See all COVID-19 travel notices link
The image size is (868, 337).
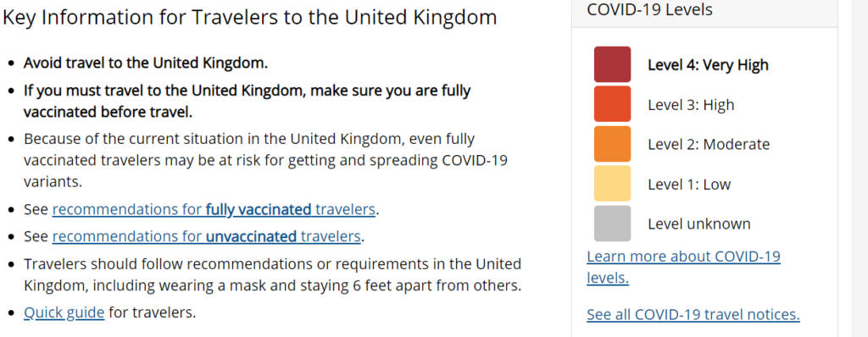click(693, 315)
